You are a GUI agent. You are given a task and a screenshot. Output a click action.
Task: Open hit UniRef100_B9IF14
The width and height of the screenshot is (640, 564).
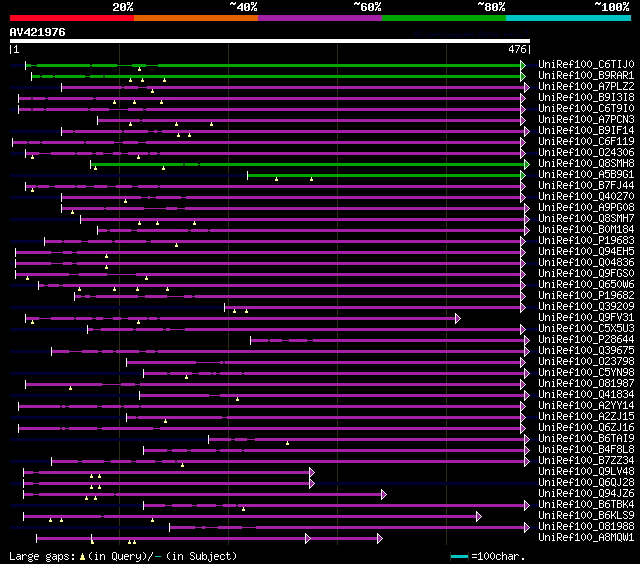click(586, 131)
